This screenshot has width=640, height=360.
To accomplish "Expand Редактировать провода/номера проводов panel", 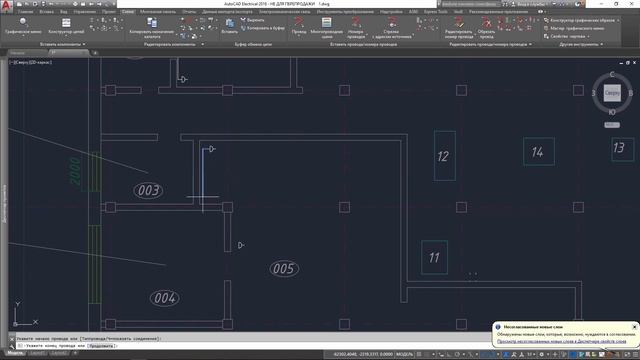I will (491, 44).
